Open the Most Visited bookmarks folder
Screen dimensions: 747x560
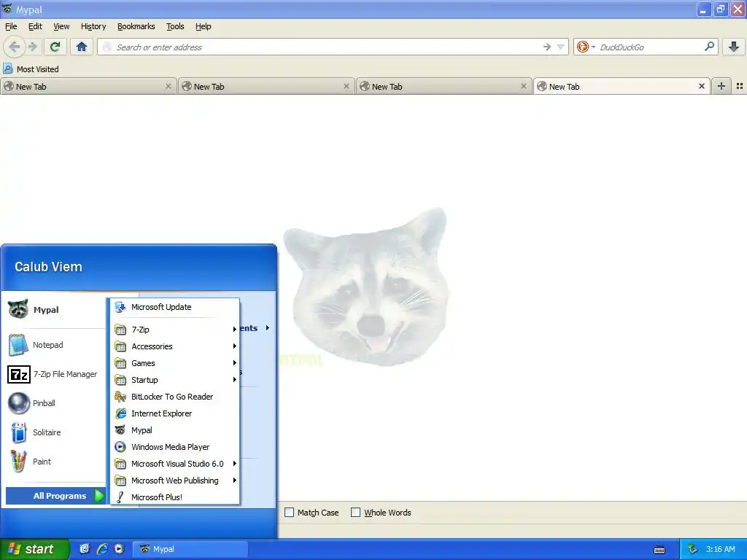[x=31, y=69]
